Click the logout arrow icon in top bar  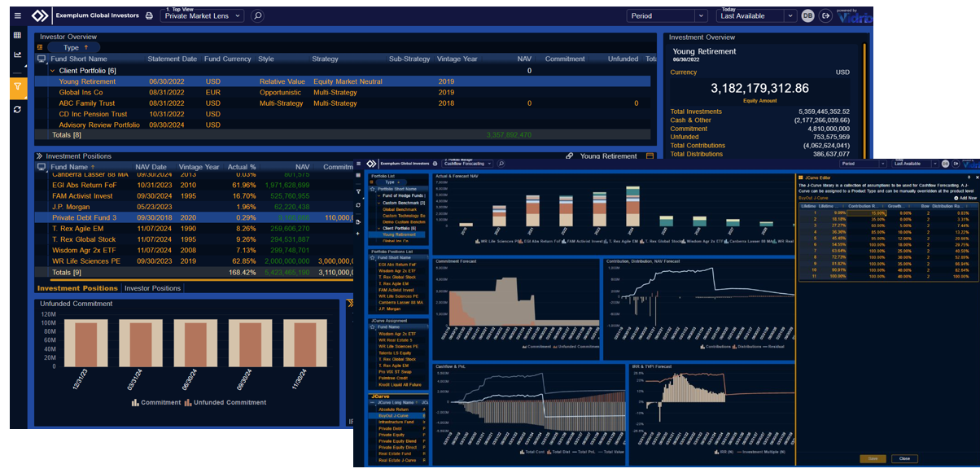(825, 15)
